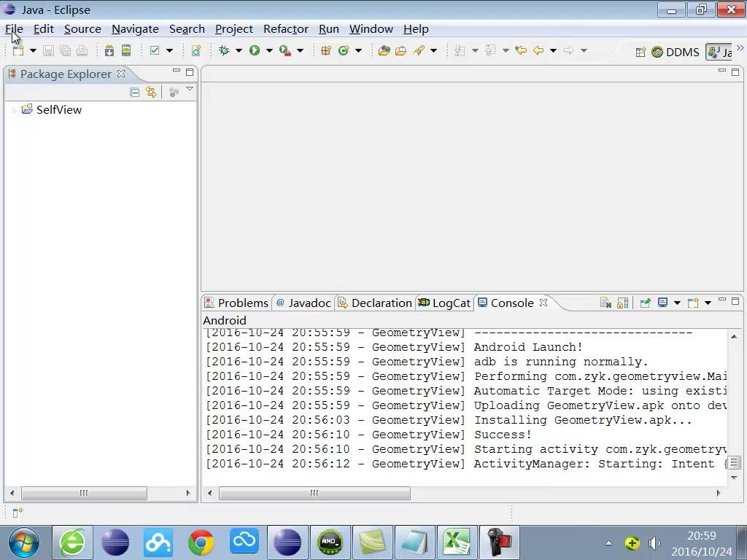
Task: Open the Package Explorer View Menu triangle
Action: pos(190,89)
